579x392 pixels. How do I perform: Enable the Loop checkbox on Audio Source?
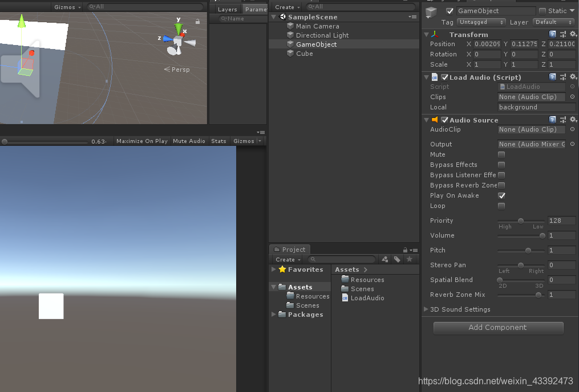[x=501, y=206]
